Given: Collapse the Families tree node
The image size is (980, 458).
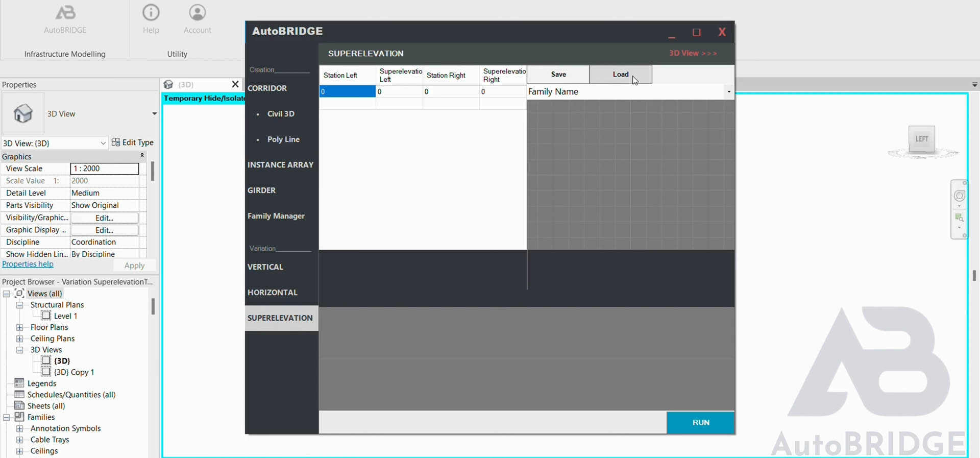Looking at the screenshot, I should 7,417.
